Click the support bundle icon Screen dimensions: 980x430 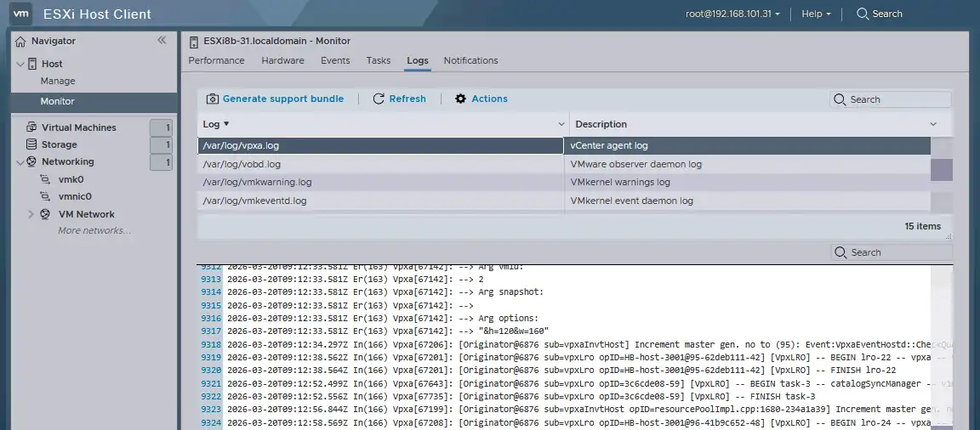point(213,99)
